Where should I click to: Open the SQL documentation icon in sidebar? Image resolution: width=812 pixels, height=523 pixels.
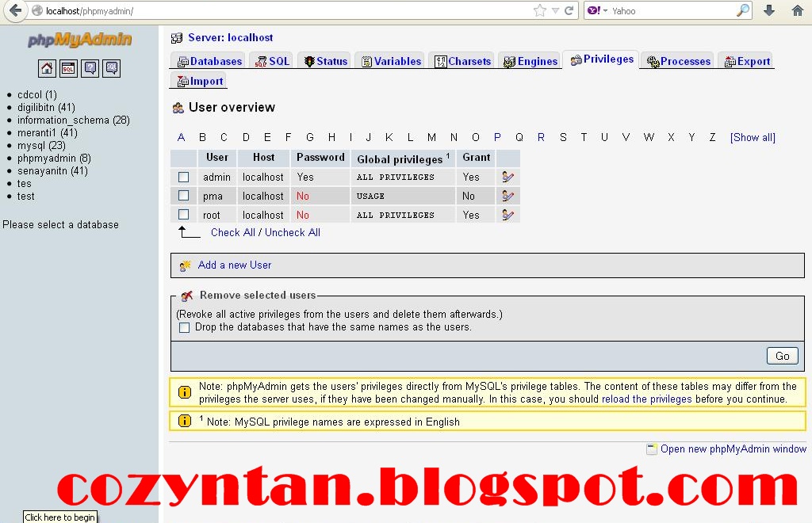point(111,68)
